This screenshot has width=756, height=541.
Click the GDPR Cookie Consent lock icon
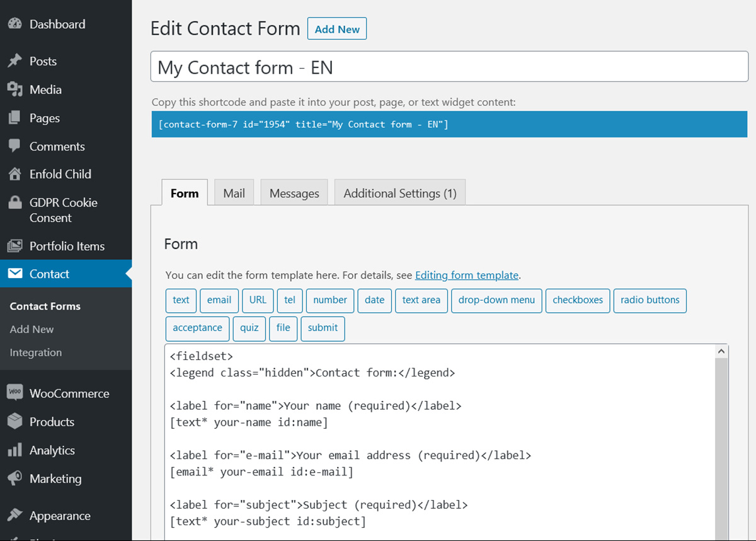coord(14,203)
